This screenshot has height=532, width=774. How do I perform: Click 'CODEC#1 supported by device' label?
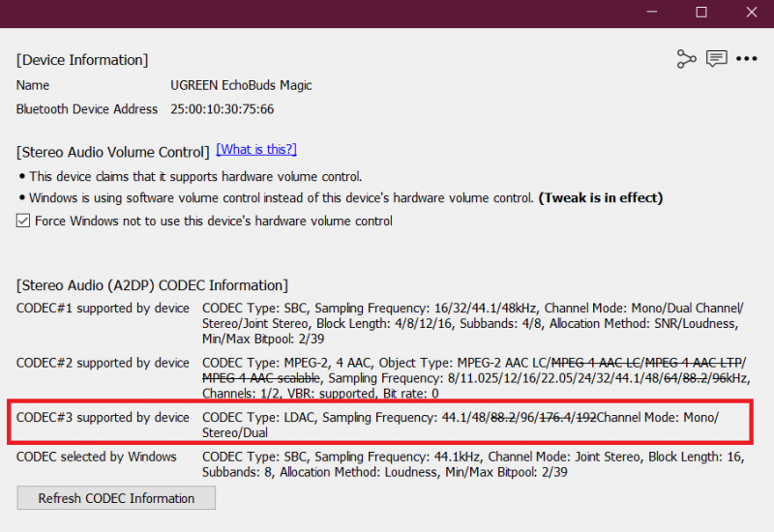coord(103,308)
